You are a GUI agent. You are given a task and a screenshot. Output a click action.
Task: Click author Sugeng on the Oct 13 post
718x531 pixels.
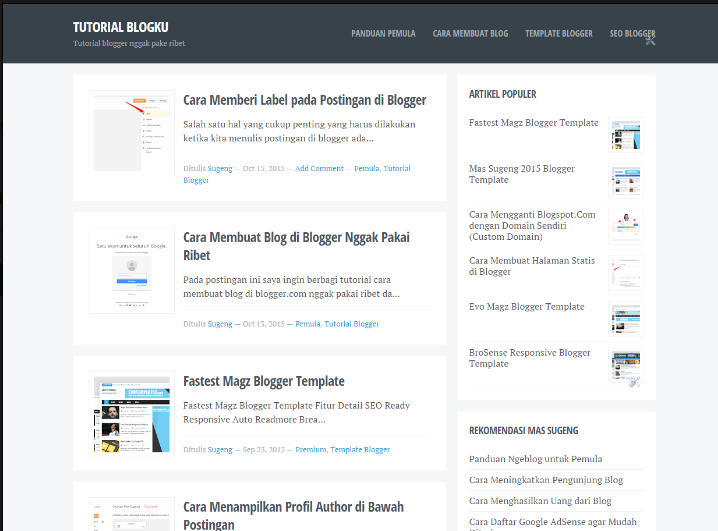220,324
